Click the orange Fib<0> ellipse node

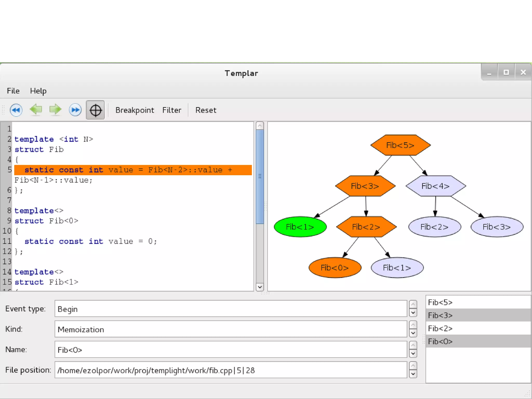click(335, 268)
